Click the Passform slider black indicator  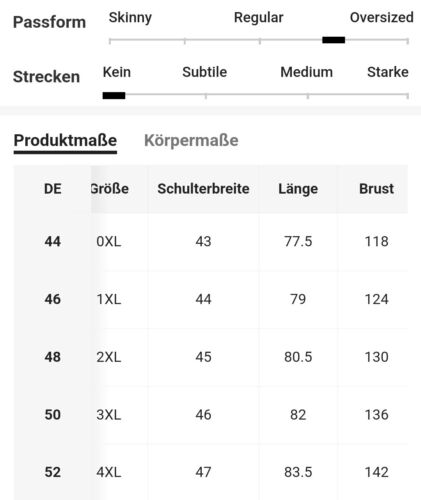pos(333,40)
